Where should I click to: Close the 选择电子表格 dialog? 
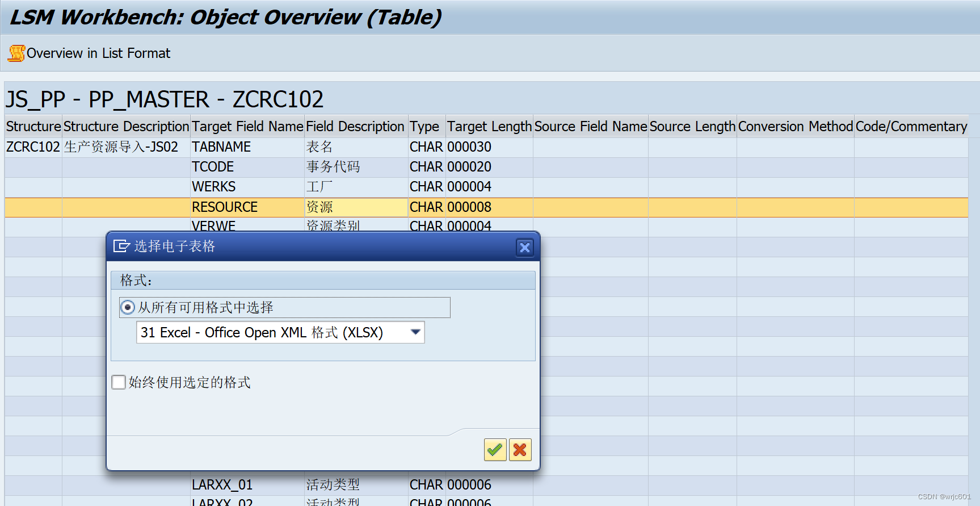pyautogui.click(x=525, y=247)
